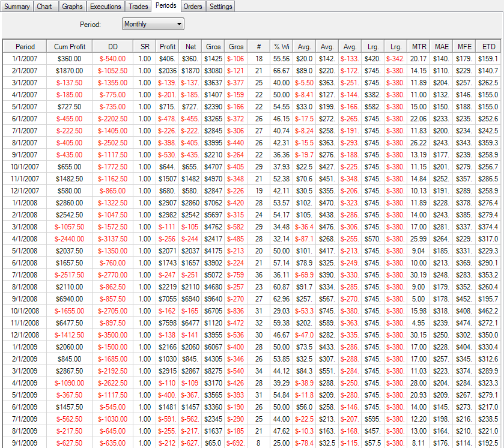Click the $-3500.00 drawdown cell
The image size is (504, 448).
(113, 335)
